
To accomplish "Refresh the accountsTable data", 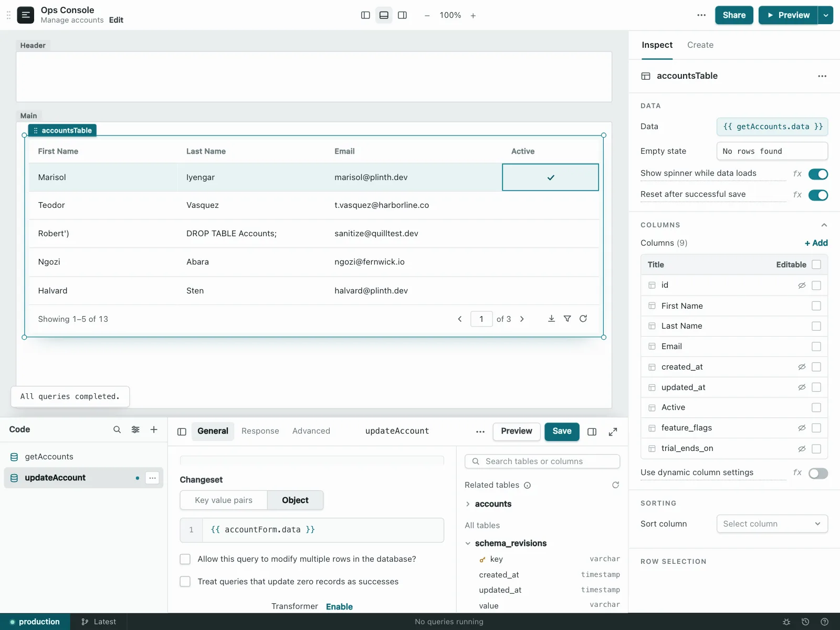I will 583,319.
